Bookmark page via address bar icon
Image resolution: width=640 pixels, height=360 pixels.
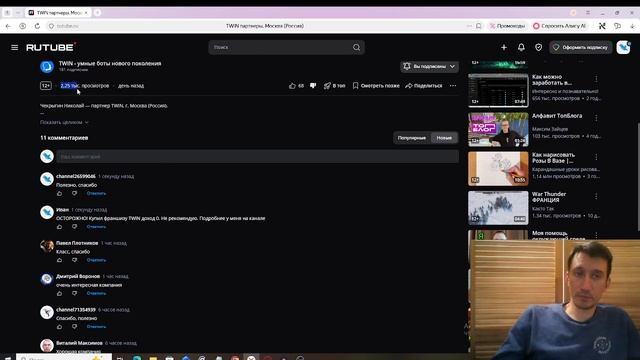tap(479, 26)
